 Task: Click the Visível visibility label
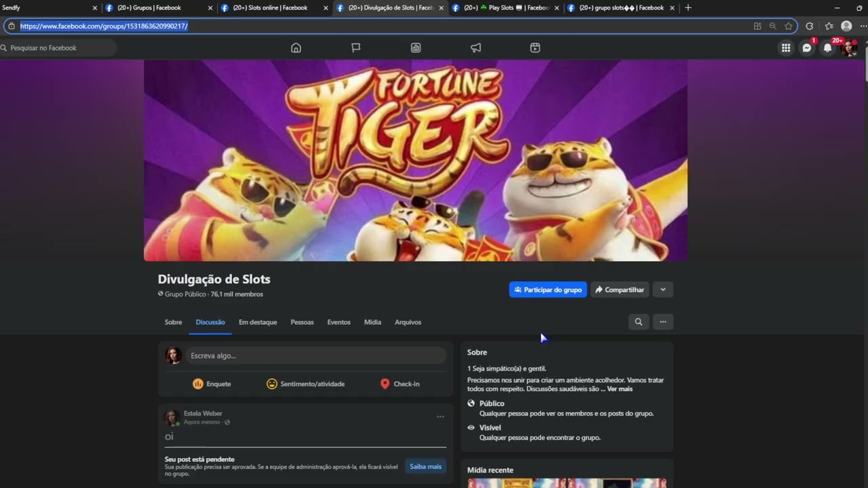point(490,428)
